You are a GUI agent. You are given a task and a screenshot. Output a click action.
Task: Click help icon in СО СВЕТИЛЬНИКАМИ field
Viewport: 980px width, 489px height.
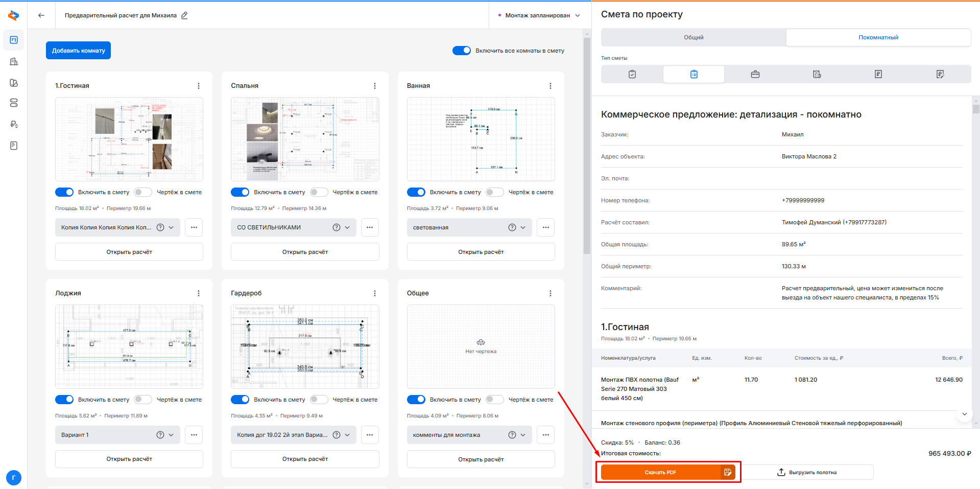click(336, 227)
